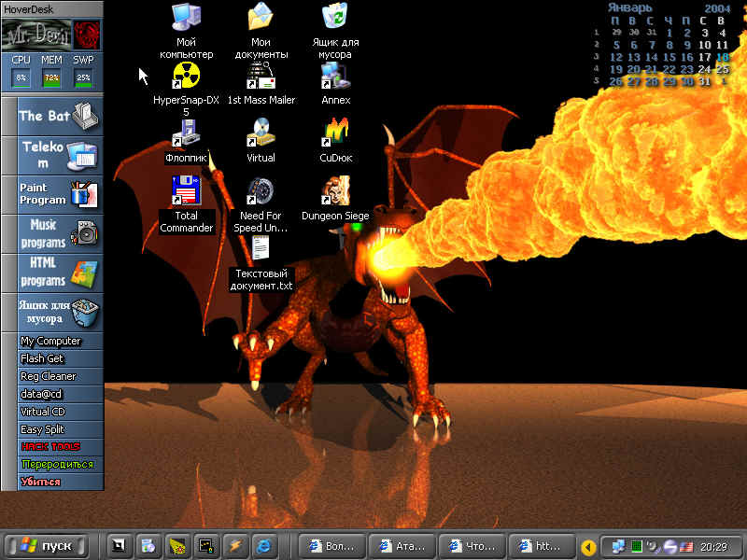Click the 2004 year label in calendar
The height and width of the screenshot is (560, 747).
tap(717, 8)
